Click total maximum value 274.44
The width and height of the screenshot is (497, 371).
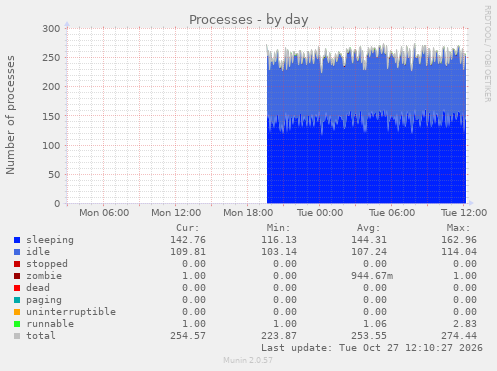click(459, 336)
